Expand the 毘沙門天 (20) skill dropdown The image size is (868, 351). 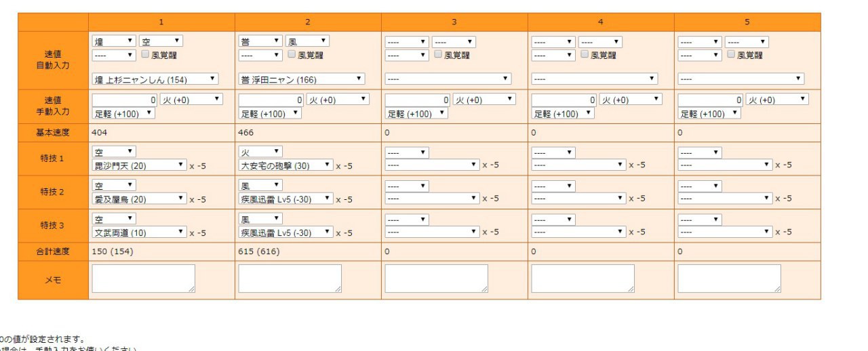pyautogui.click(x=139, y=165)
